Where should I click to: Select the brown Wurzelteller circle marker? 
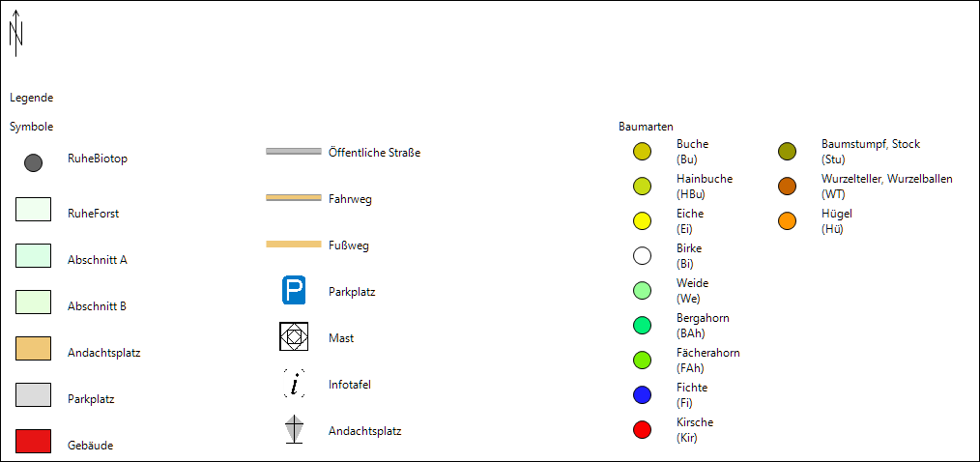coord(787,187)
